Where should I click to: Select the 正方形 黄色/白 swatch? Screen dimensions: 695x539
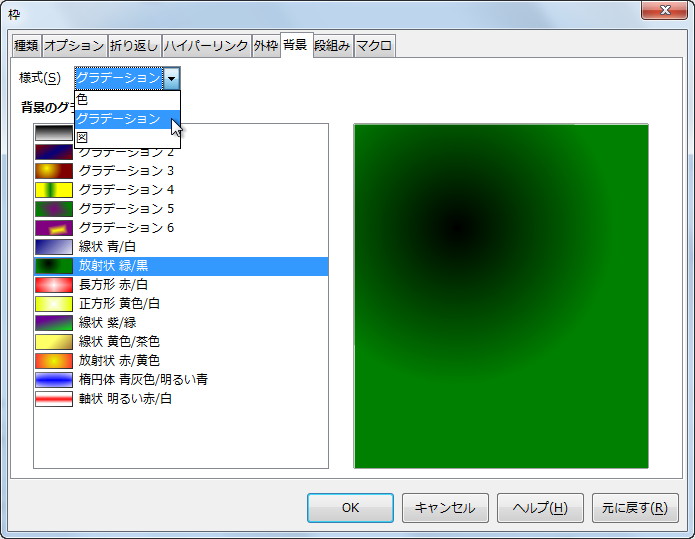tap(54, 304)
